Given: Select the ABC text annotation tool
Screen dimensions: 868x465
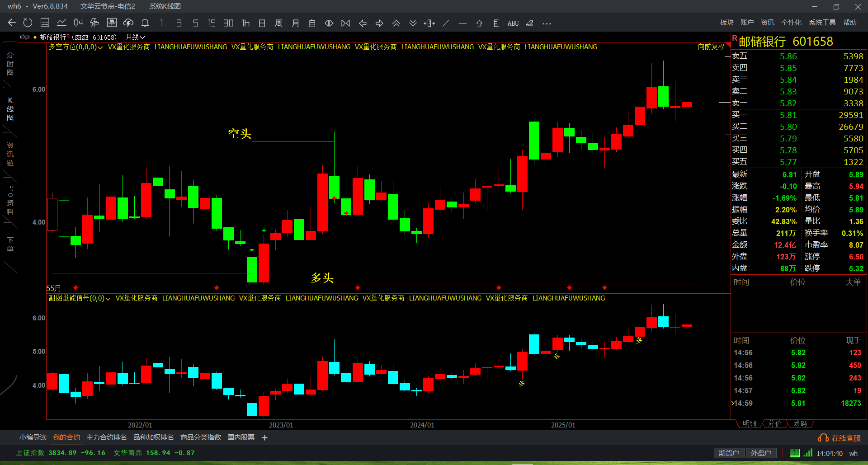Looking at the screenshot, I should click(x=513, y=23).
